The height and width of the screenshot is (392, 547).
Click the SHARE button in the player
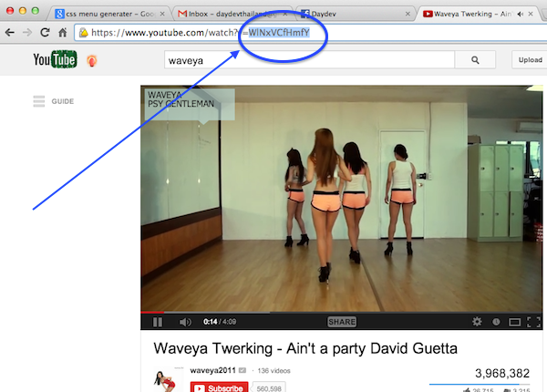click(342, 322)
